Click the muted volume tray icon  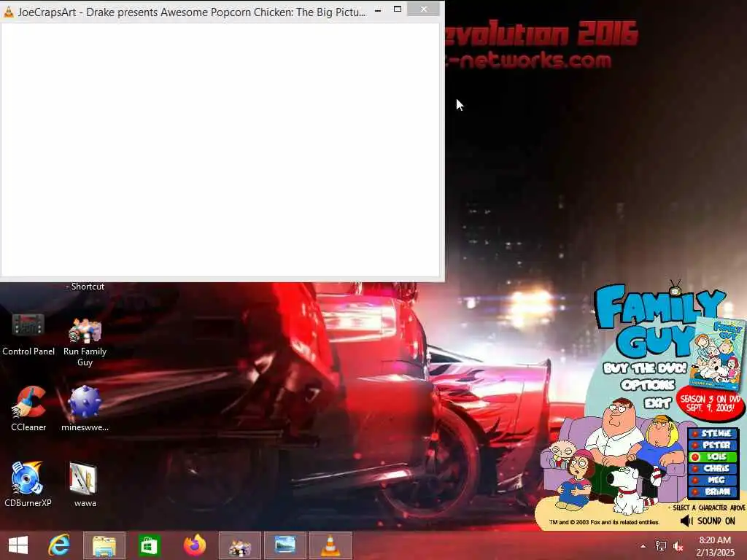(678, 546)
